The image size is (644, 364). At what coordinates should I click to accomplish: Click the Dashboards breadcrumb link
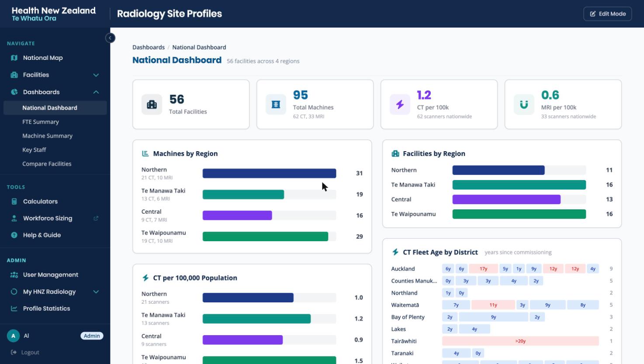(x=149, y=47)
